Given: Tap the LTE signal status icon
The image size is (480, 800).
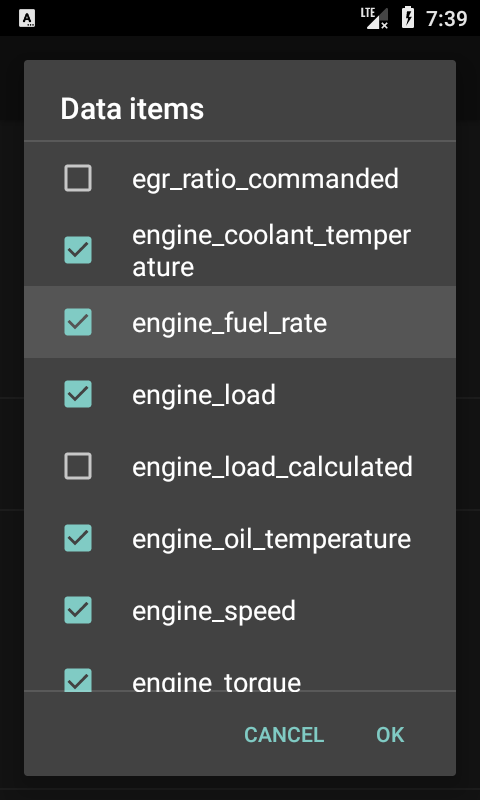Looking at the screenshot, I should [374, 18].
